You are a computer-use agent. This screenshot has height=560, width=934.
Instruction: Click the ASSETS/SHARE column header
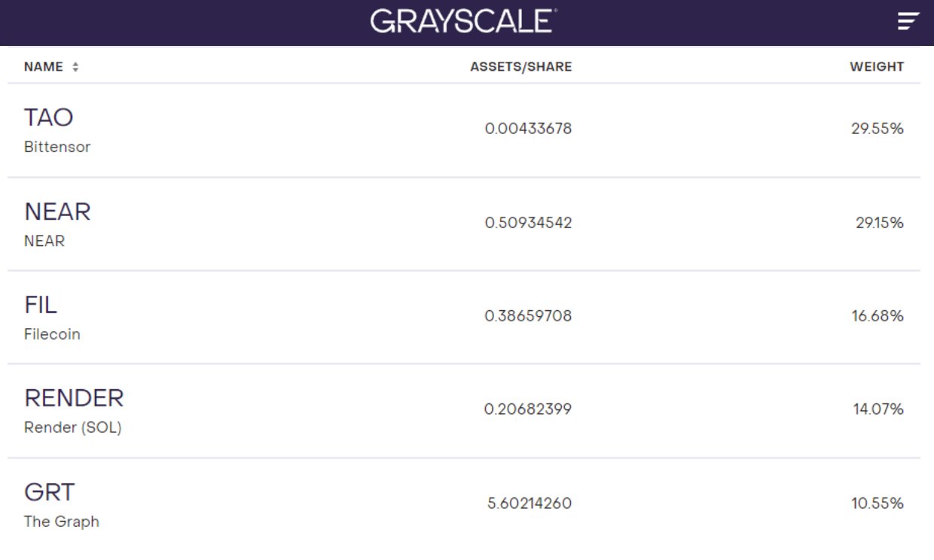(520, 67)
